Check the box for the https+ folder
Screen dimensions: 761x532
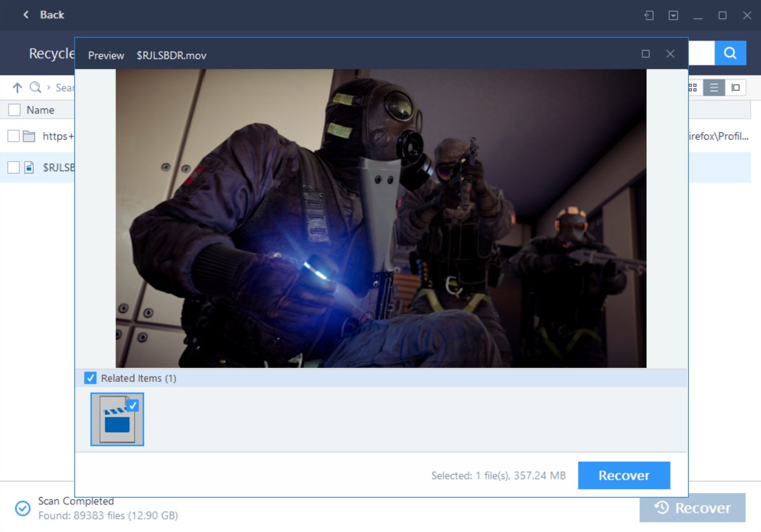14,136
